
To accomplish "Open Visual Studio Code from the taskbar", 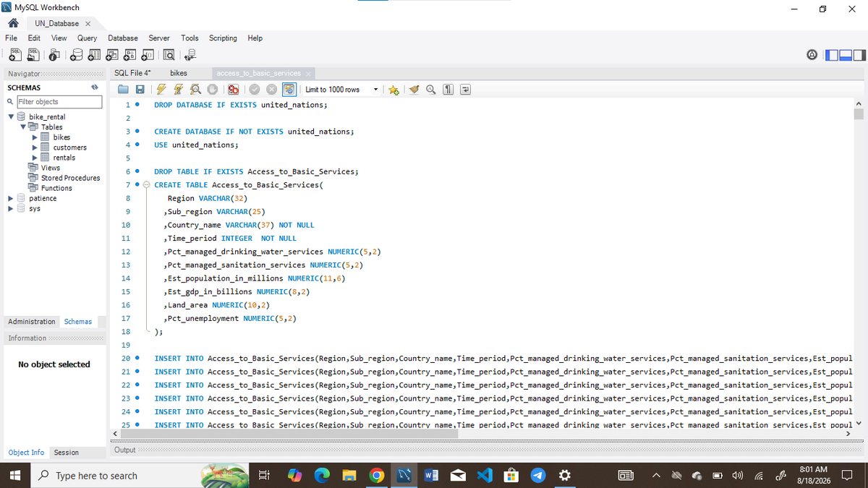I will [x=485, y=476].
